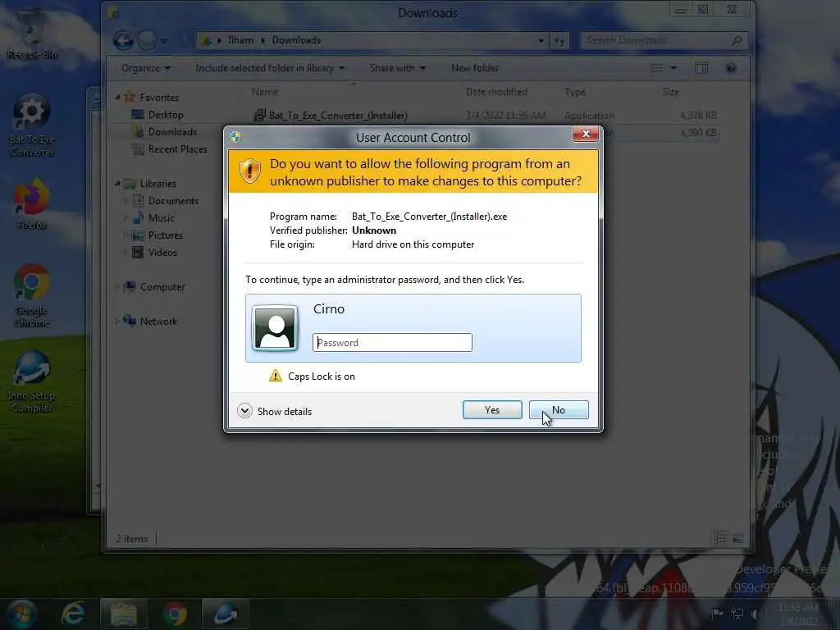Open Chrome from the taskbar
Viewport: 840px width, 630px height.
click(175, 614)
